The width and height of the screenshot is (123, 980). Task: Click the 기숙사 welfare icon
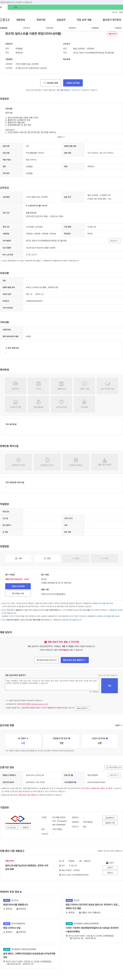point(38,386)
